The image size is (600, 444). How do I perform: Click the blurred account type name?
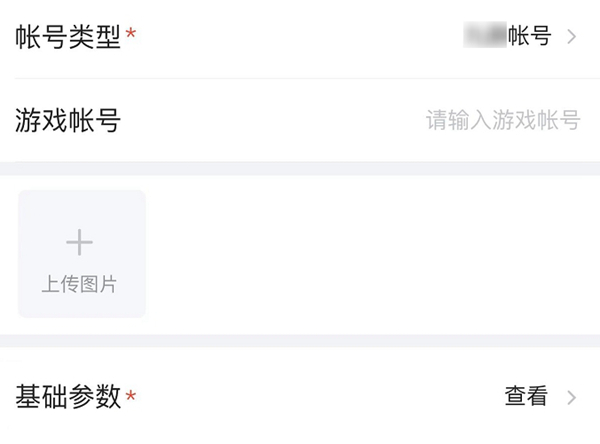[485, 38]
